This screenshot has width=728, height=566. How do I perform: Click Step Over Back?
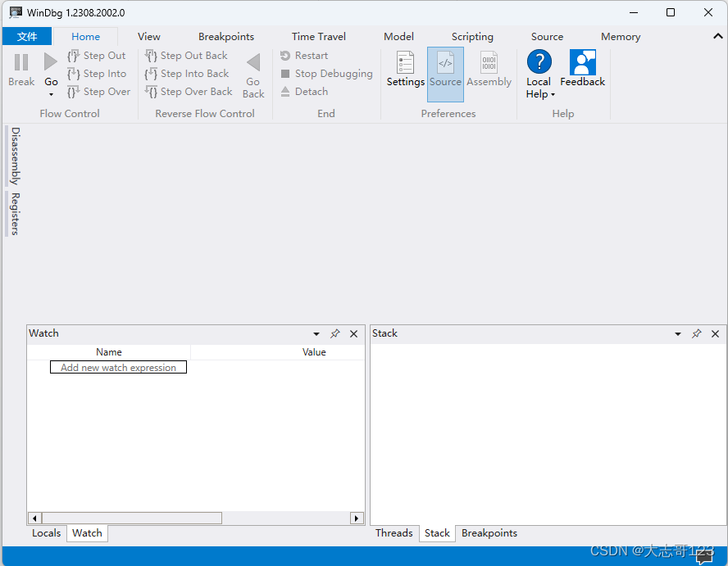[189, 92]
